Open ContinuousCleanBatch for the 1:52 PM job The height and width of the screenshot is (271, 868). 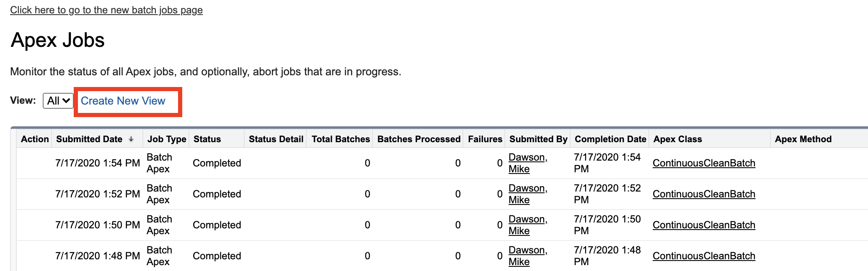click(x=704, y=194)
